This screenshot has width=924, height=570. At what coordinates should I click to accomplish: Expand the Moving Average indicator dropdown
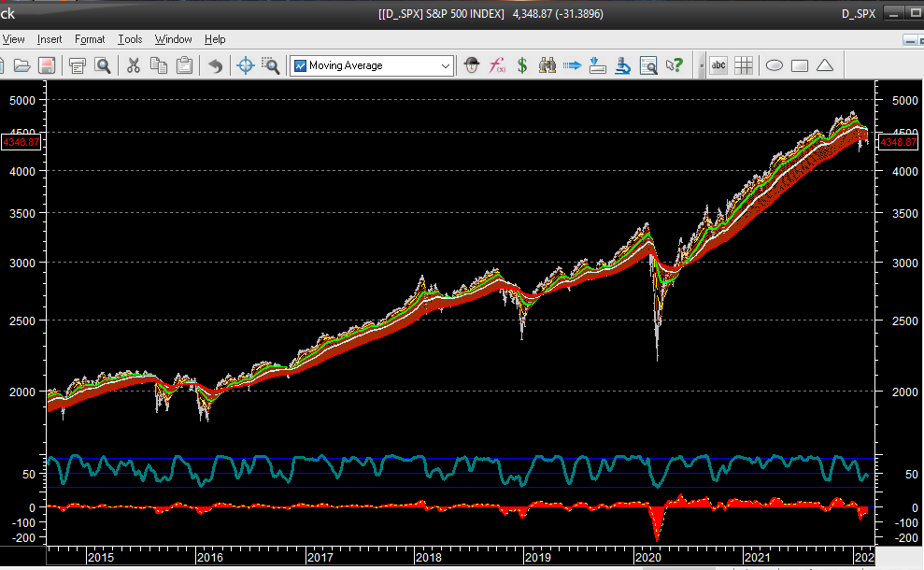click(x=446, y=65)
